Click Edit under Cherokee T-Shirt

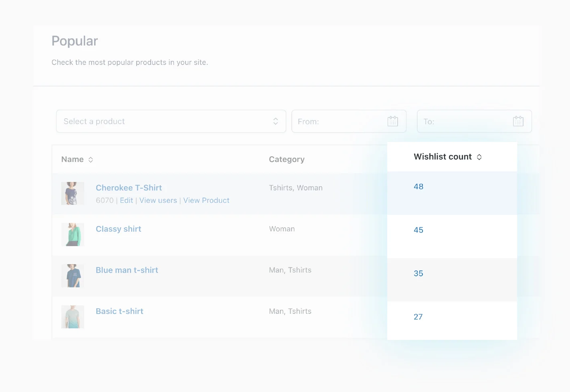126,200
